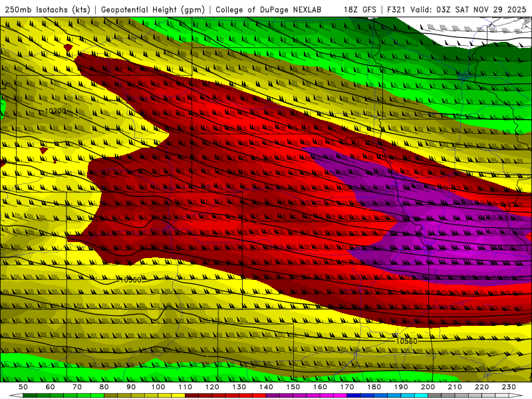This screenshot has height=399, width=532.
Task: Click the 'Valid: 03Z SAT NOV 29 2025' text
Action: [468, 9]
